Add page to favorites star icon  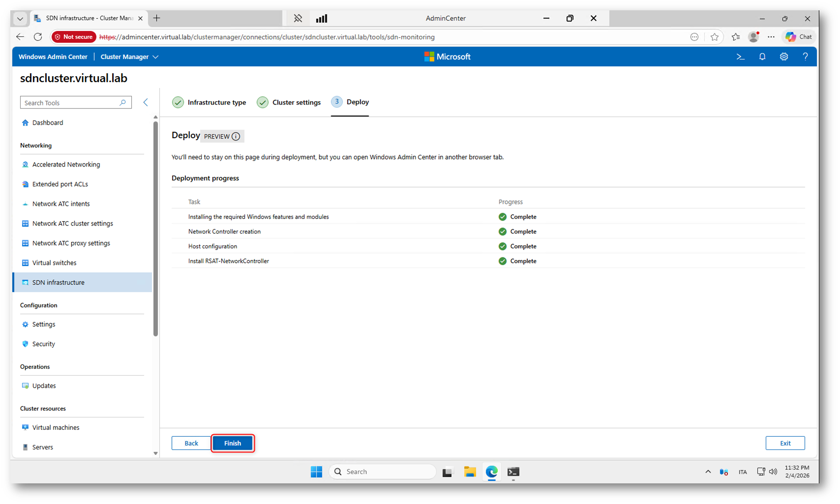[714, 37]
